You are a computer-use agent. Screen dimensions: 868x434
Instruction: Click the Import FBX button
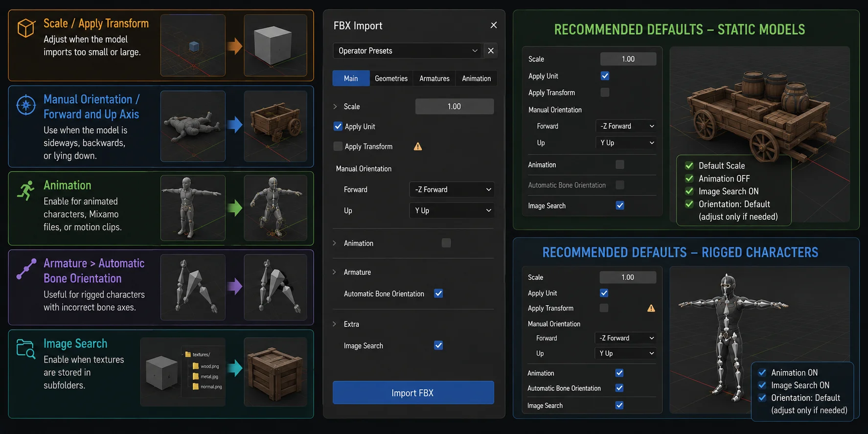pos(413,393)
